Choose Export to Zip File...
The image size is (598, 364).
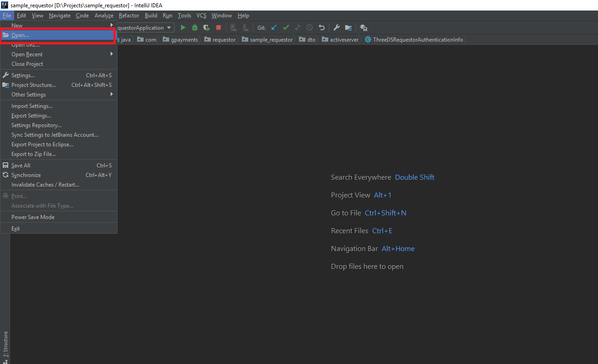pos(59,154)
